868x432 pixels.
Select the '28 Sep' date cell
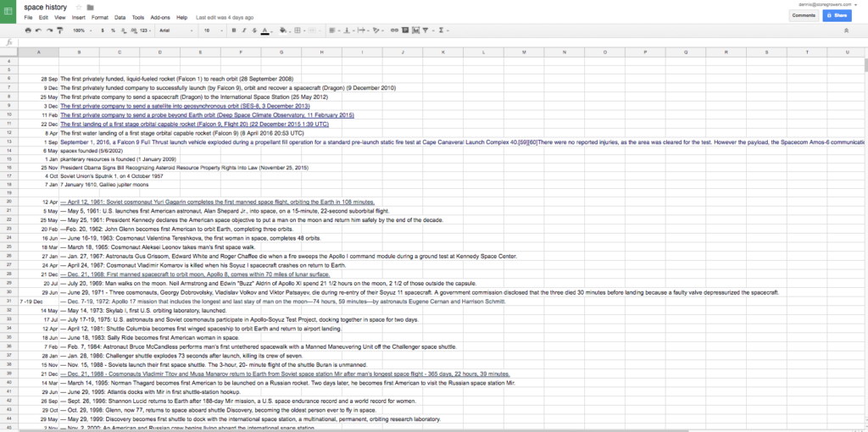39,79
